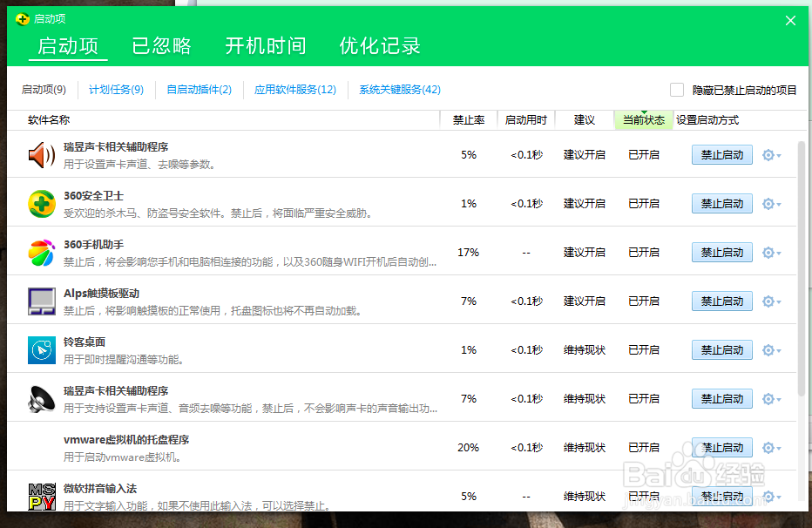Click the 铃客桌面 clock icon
This screenshot has height=528, width=812.
click(x=40, y=349)
